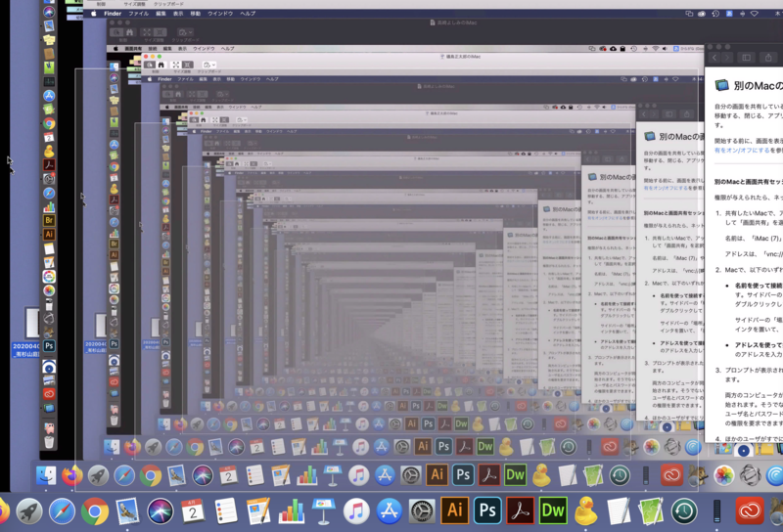Click the 名前を使って接続 bullet in the largest Help window
The width and height of the screenshot is (783, 532).
(759, 286)
